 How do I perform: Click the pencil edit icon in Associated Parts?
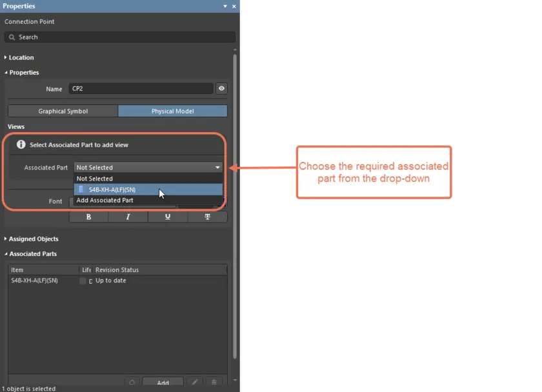coord(195,382)
